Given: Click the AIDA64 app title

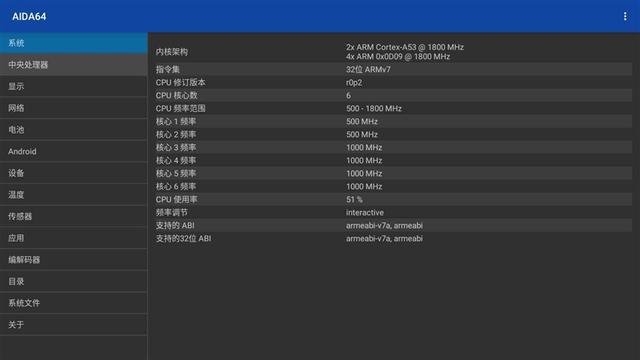Looking at the screenshot, I should click(x=29, y=16).
